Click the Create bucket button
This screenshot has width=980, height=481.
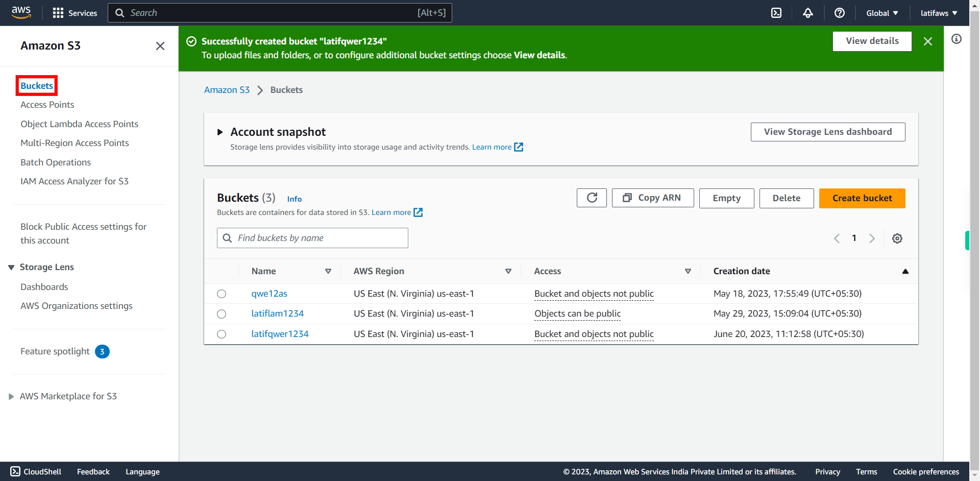[862, 198]
